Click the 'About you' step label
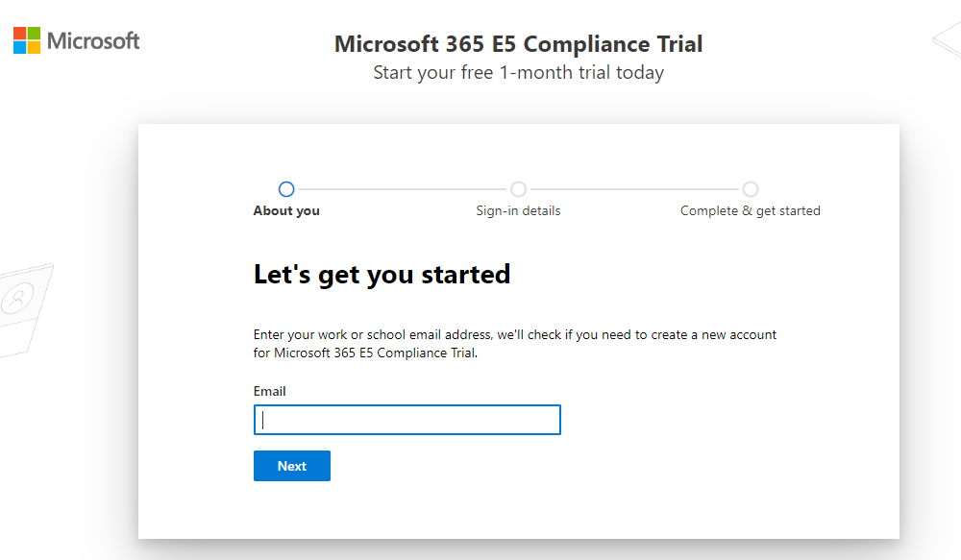 286,210
